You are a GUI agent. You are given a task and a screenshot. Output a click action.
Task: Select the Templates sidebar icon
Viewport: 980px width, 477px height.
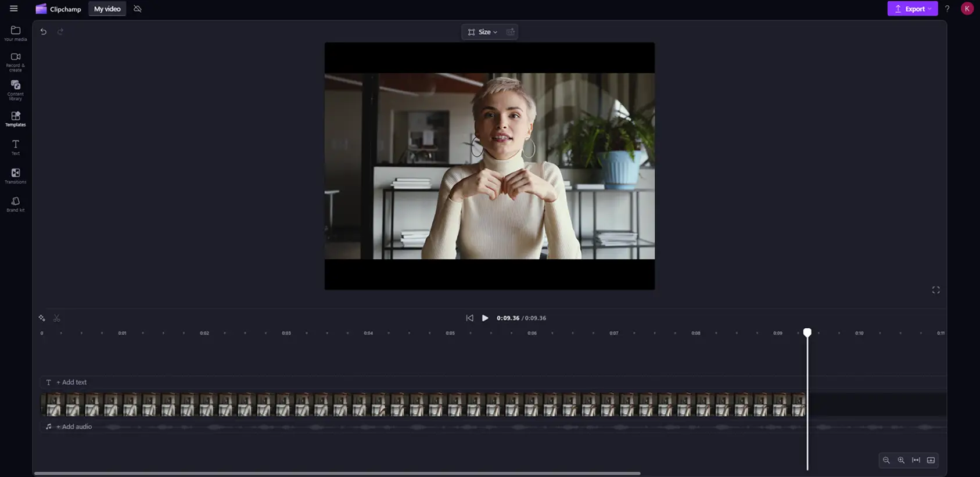[x=16, y=119]
